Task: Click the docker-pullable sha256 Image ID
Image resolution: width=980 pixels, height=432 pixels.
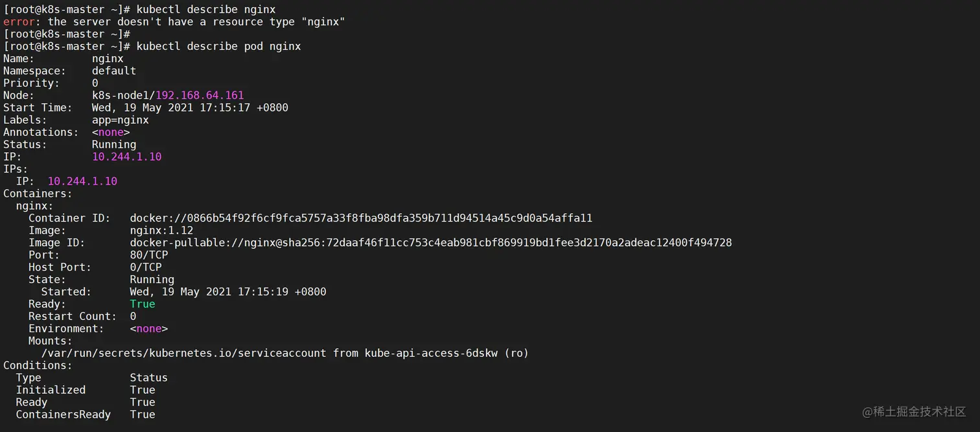Action: tap(430, 243)
